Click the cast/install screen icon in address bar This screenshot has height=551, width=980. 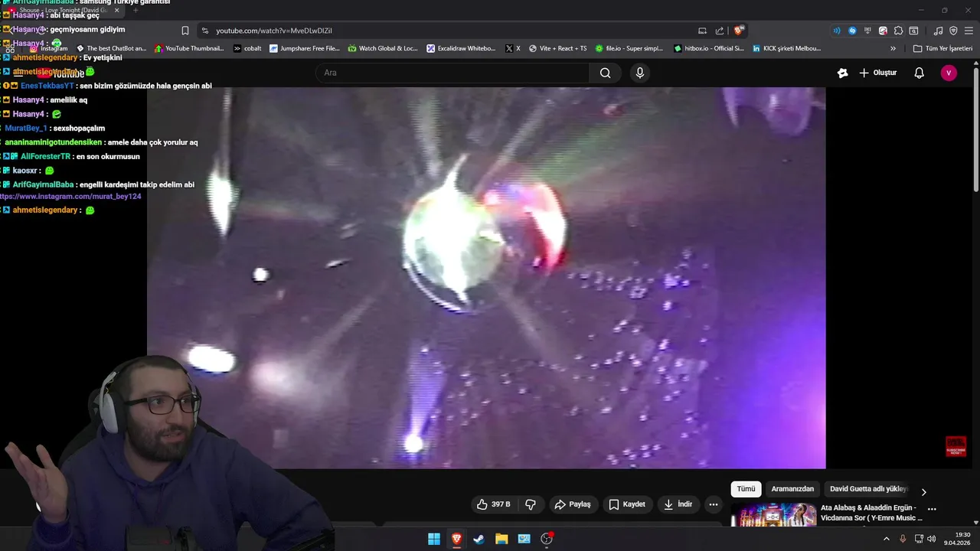[x=702, y=31]
